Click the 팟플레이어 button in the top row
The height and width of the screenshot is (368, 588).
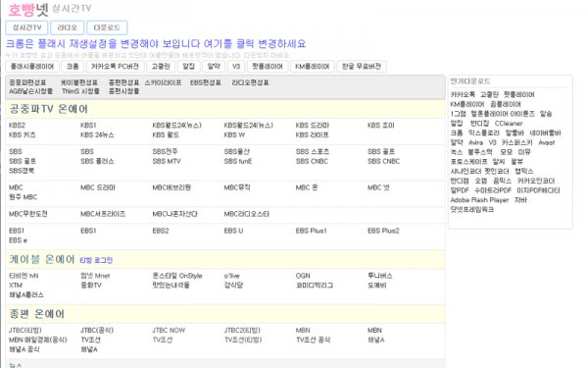[267, 67]
